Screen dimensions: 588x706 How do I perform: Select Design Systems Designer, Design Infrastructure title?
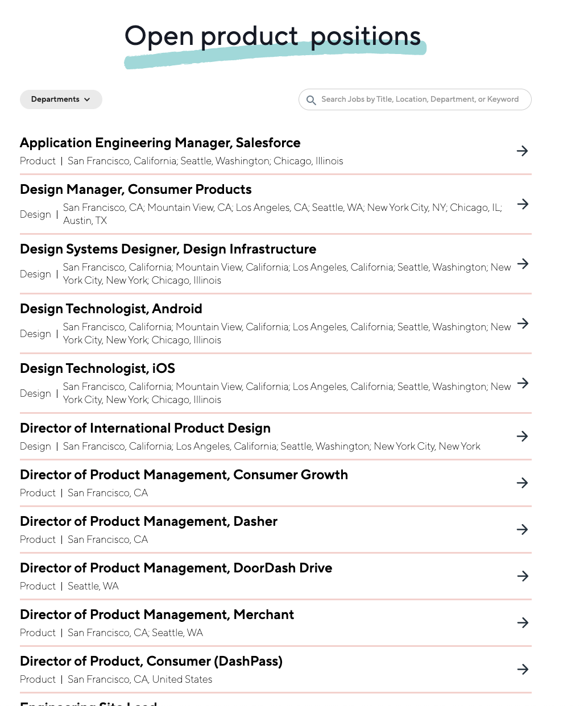tap(168, 249)
